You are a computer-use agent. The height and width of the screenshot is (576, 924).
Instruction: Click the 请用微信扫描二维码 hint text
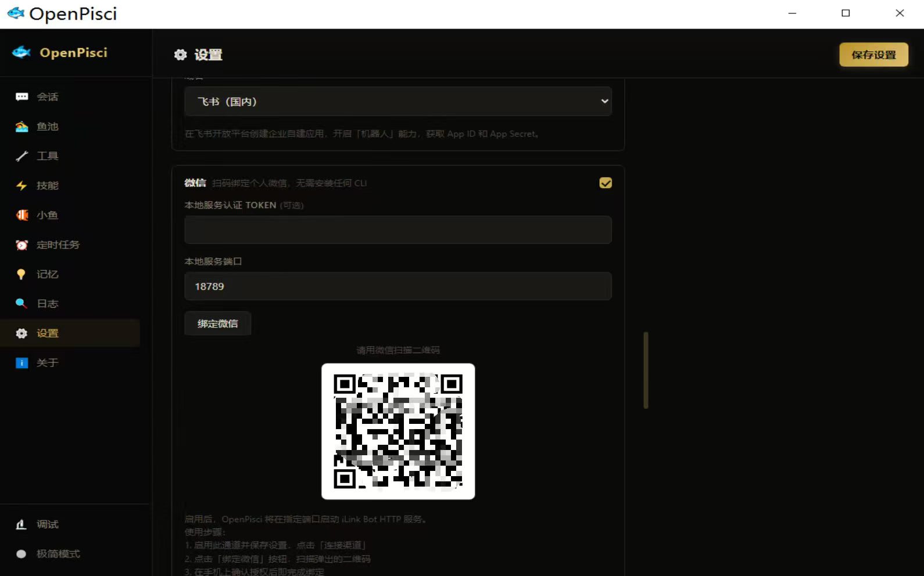tap(398, 350)
